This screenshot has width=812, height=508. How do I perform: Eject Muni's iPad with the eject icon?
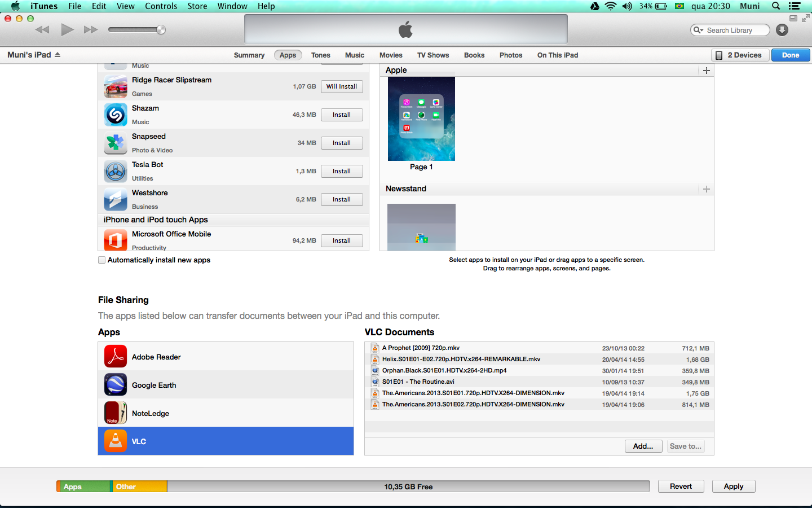click(58, 55)
